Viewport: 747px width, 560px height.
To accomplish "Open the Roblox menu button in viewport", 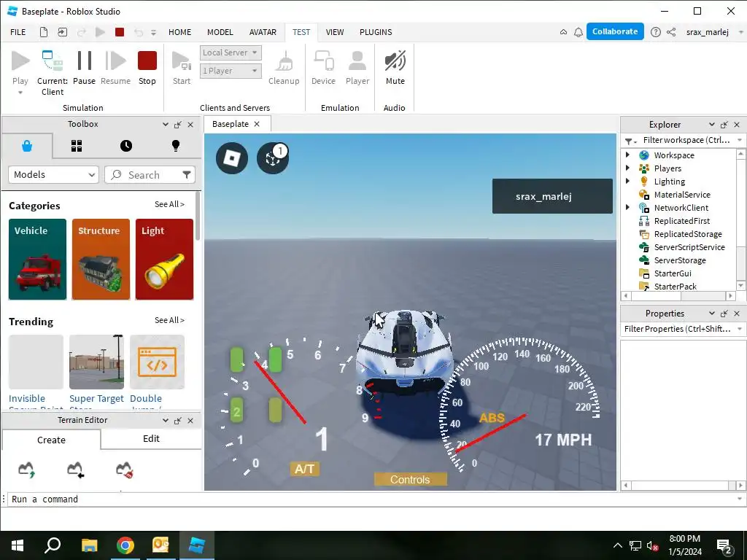I will pos(231,158).
